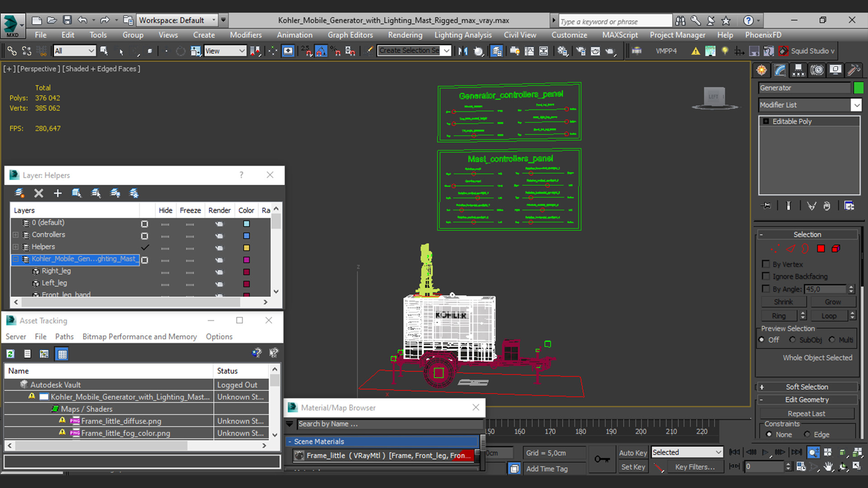
Task: Switch to the Hierarchy panel icon
Action: [798, 70]
